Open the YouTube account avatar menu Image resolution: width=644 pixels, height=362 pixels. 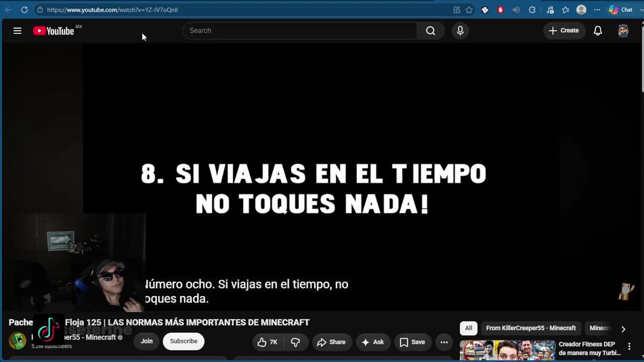point(623,31)
